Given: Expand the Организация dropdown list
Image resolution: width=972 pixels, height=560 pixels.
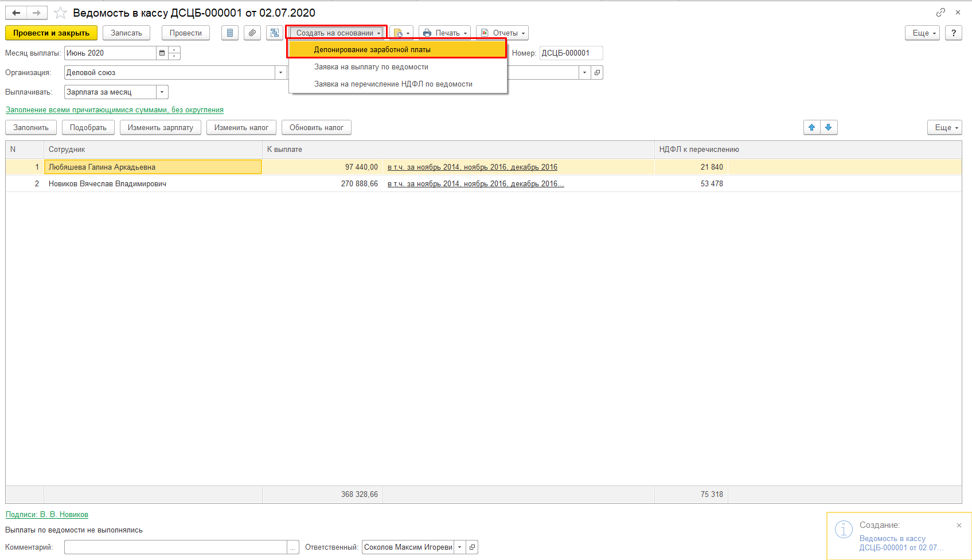Looking at the screenshot, I should tap(280, 73).
